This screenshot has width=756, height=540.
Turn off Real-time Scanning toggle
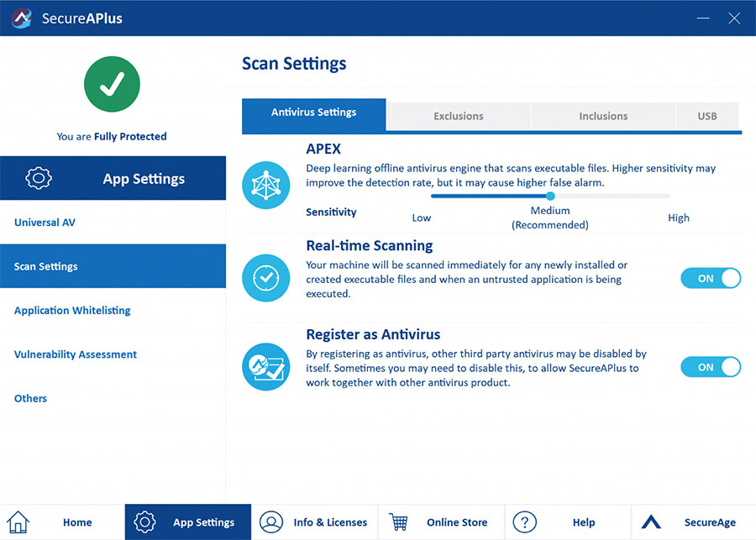[x=711, y=278]
